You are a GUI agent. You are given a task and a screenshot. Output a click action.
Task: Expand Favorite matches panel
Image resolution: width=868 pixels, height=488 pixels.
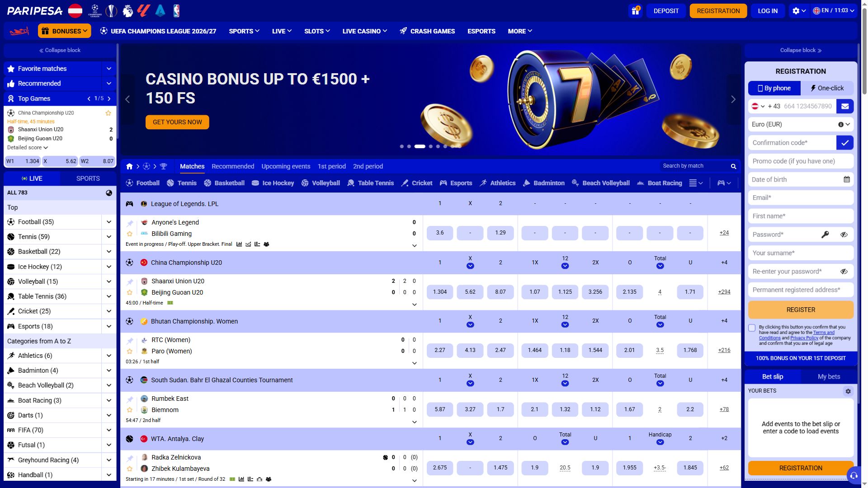tap(109, 69)
